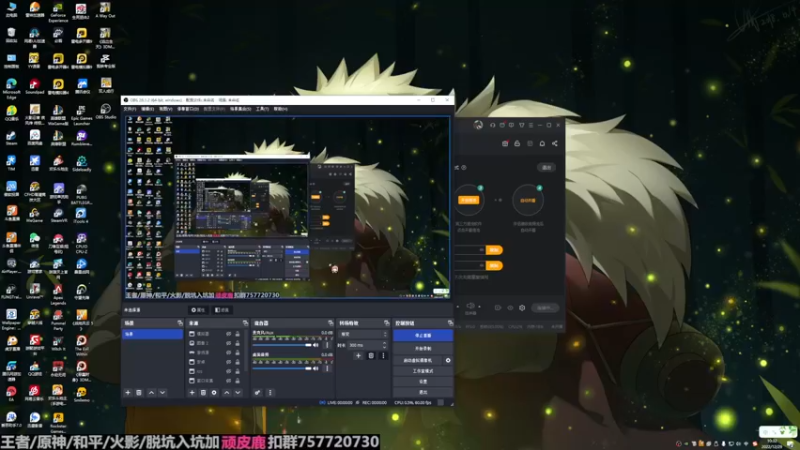This screenshot has width=800, height=450.
Task: Open the 编辑(E) menu in OBS
Action: (147, 109)
